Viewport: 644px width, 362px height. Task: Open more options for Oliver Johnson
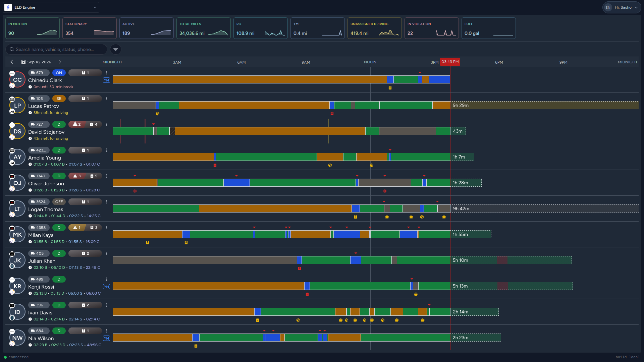click(x=107, y=176)
